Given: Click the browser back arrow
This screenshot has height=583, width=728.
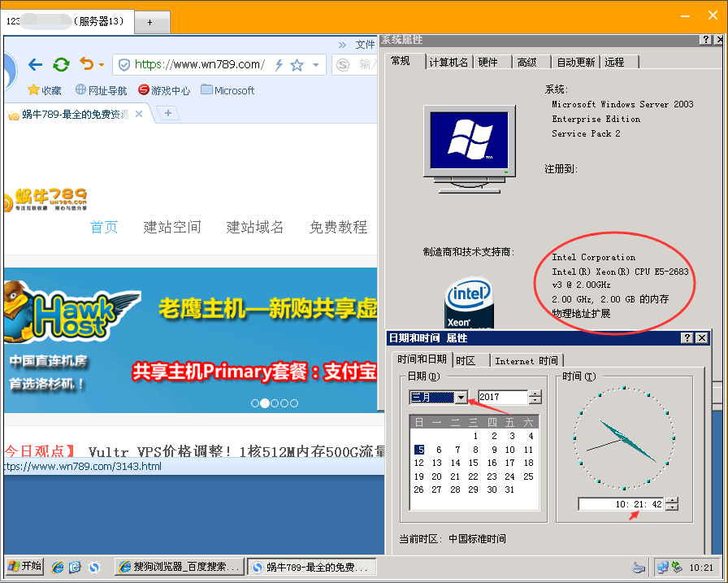Looking at the screenshot, I should tap(35, 65).
